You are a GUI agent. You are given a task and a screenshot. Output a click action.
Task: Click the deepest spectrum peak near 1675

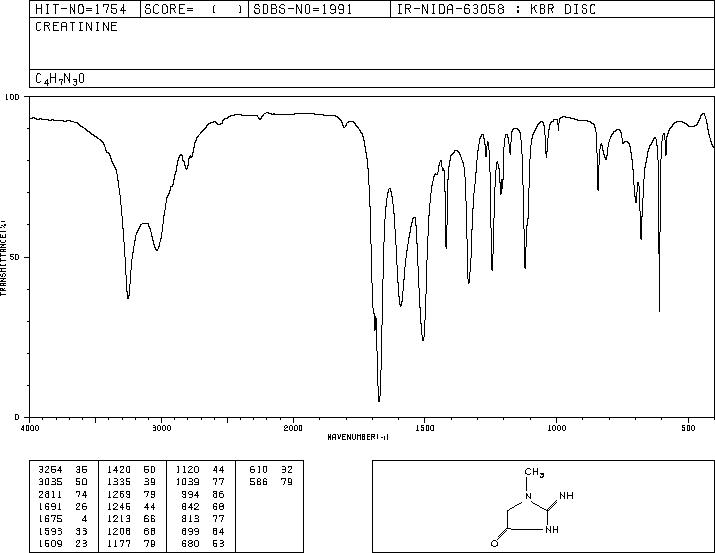coord(379,399)
